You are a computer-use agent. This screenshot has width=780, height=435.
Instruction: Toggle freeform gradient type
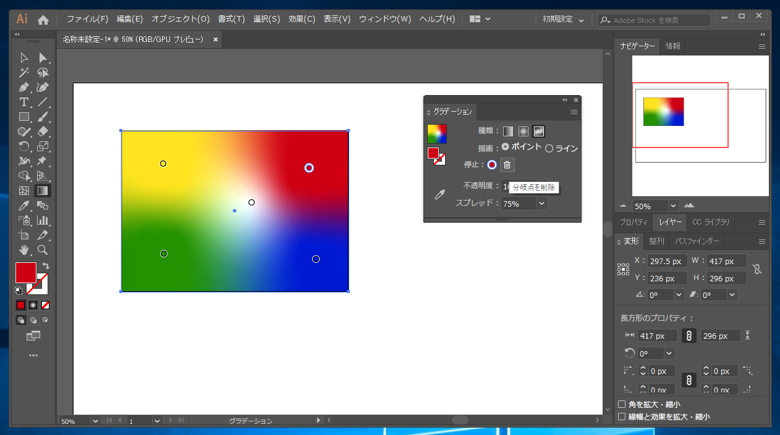(539, 131)
